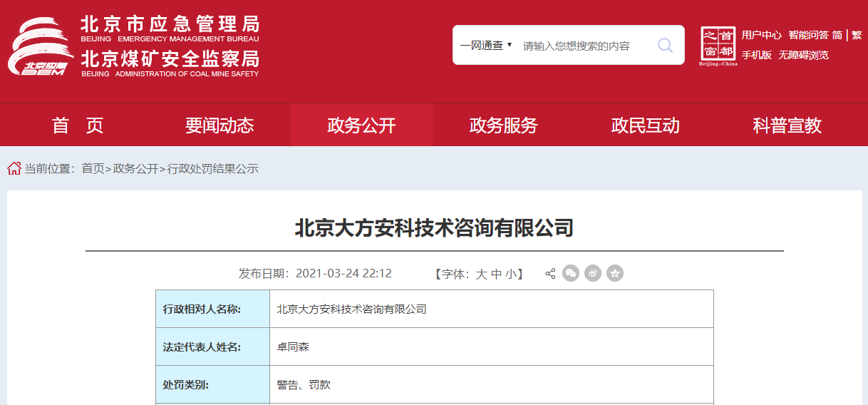
Task: Switch to simplified Chinese with 简
Action: 837,35
